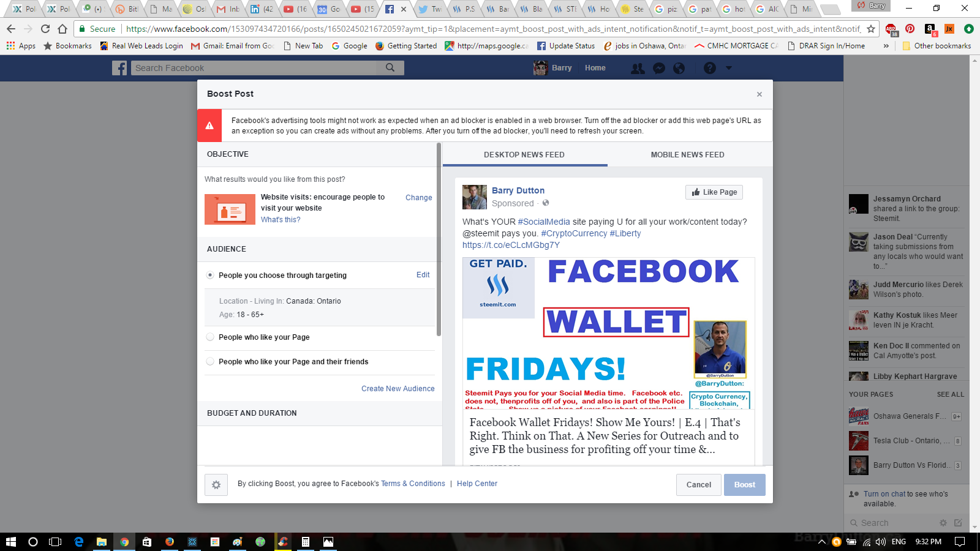Open Cortana search circle in taskbar
Viewport: 980px width, 551px height.
(x=33, y=542)
